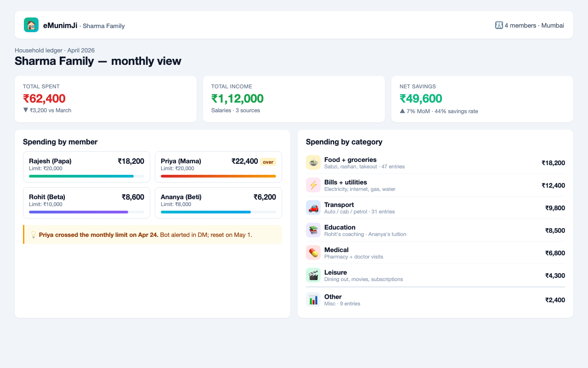Click the Education books icon
The image size is (588, 368).
(313, 230)
